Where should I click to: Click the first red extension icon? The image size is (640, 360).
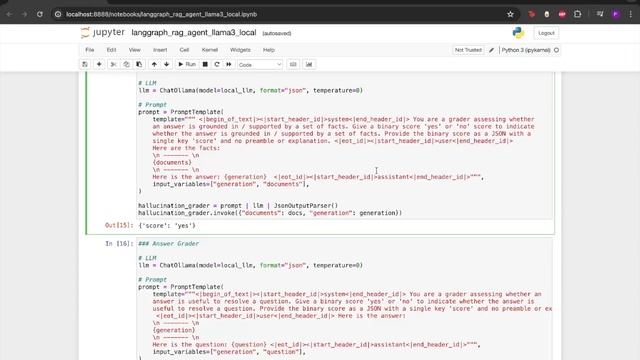click(531, 14)
